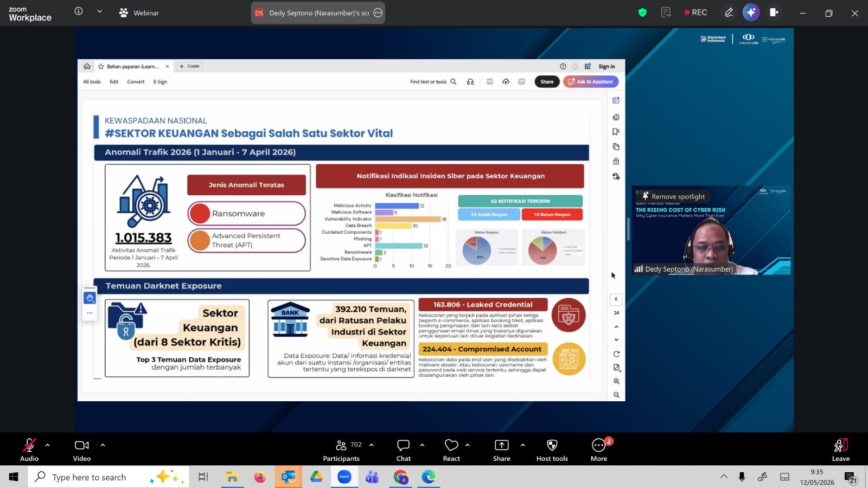The width and height of the screenshot is (868, 488).
Task: Open the Webinar label in title bar
Action: [x=139, y=12]
